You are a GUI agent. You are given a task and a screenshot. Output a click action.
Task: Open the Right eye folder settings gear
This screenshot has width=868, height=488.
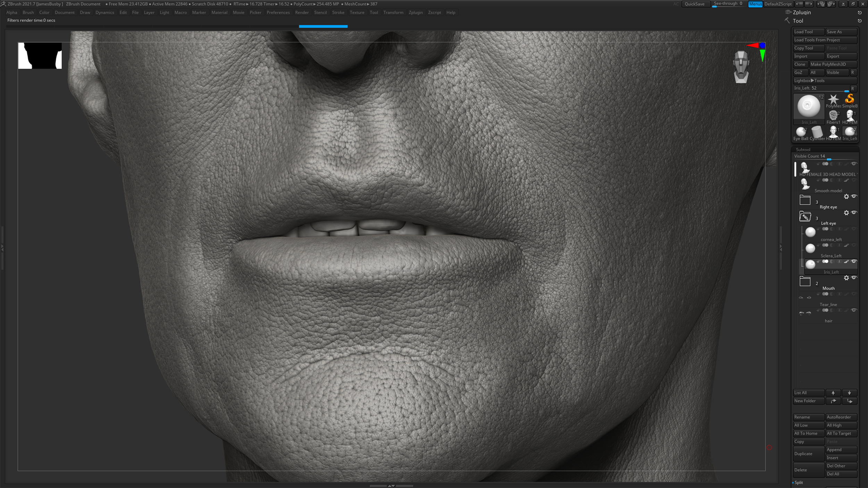click(x=846, y=196)
